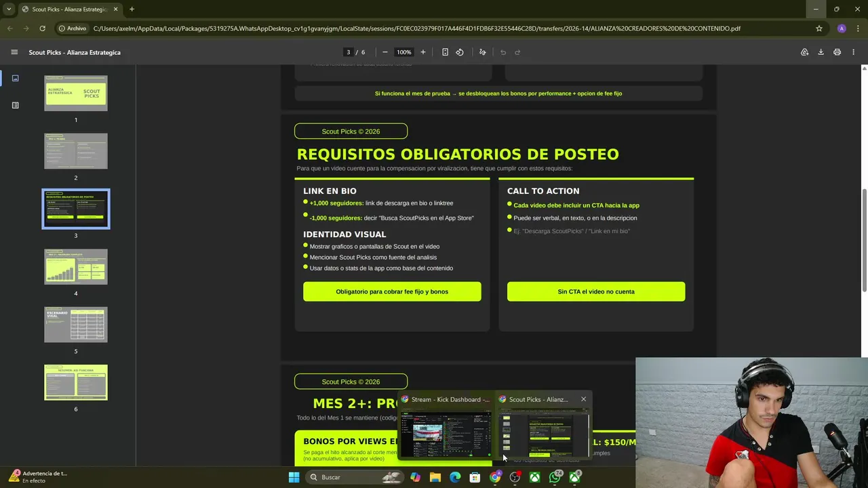Open the PDF sidebar menu (hamburger icon)
The height and width of the screenshot is (488, 868).
14,52
